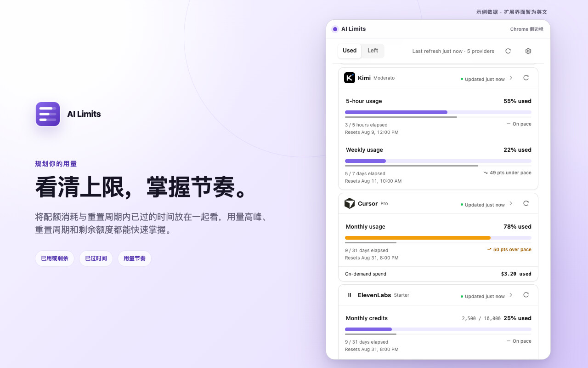Click the green status dot in the Kimi card
The width and height of the screenshot is (588, 368).
[x=462, y=79]
